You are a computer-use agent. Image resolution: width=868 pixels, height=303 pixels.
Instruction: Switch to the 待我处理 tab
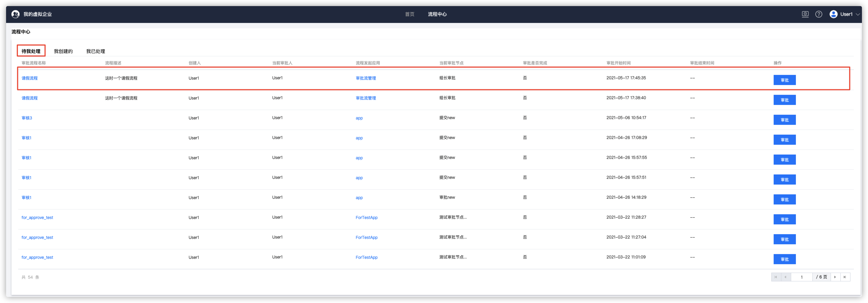[31, 51]
